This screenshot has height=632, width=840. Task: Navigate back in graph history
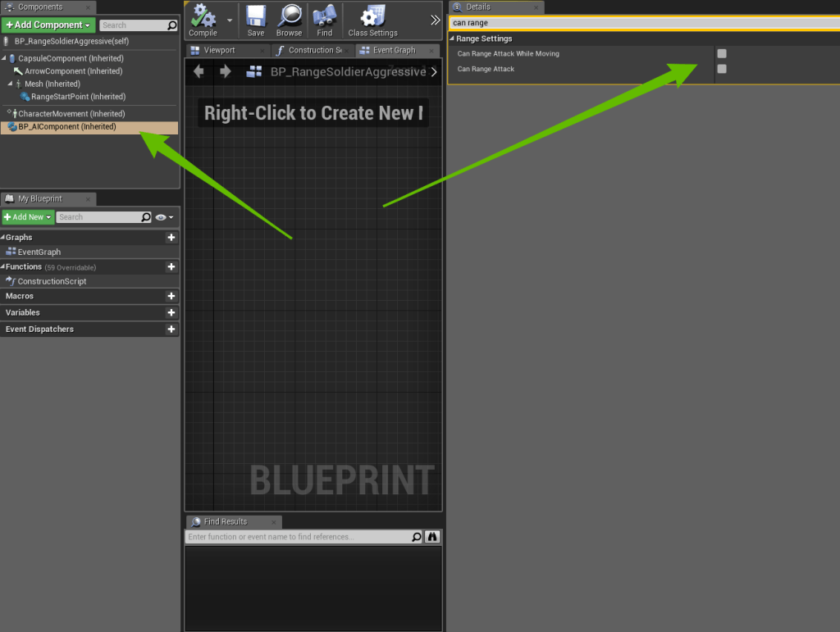pyautogui.click(x=199, y=71)
